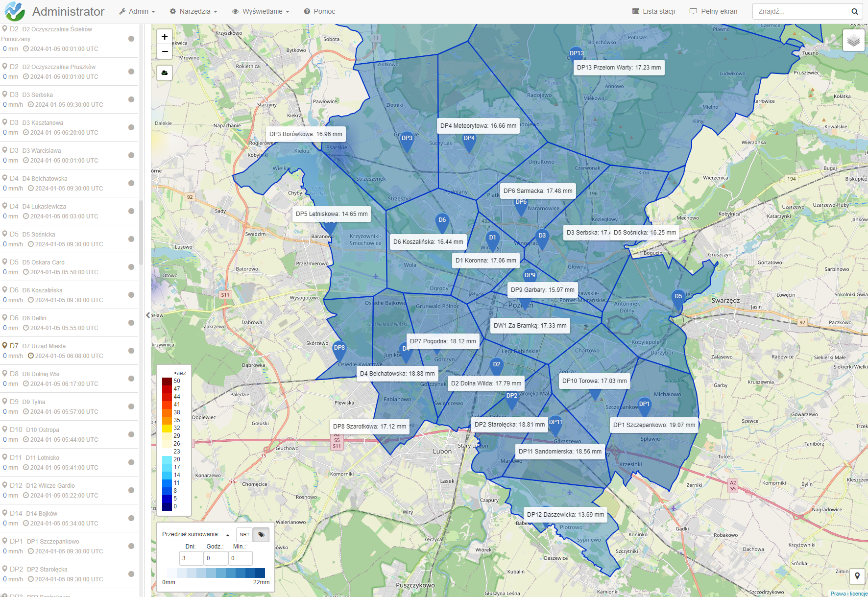The height and width of the screenshot is (597, 868).
Task: Open Lista stacji
Action: click(653, 11)
